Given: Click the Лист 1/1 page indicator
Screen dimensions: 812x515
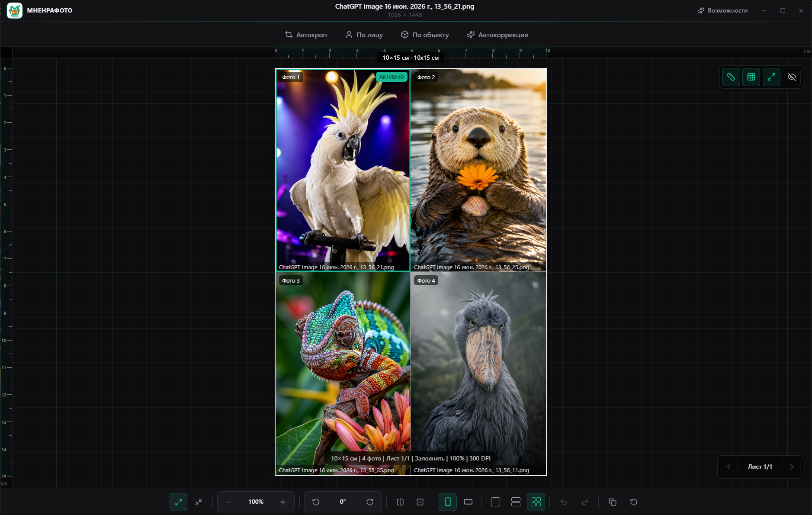Looking at the screenshot, I should [x=760, y=467].
